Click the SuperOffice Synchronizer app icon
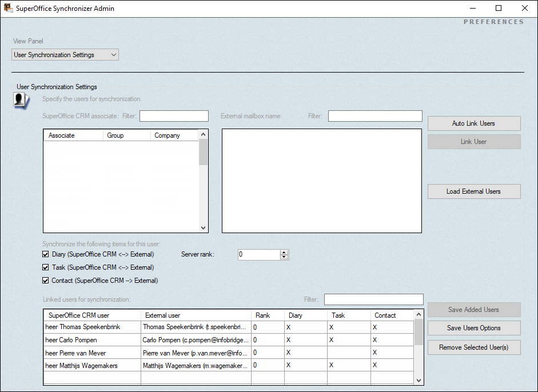 tap(8, 8)
